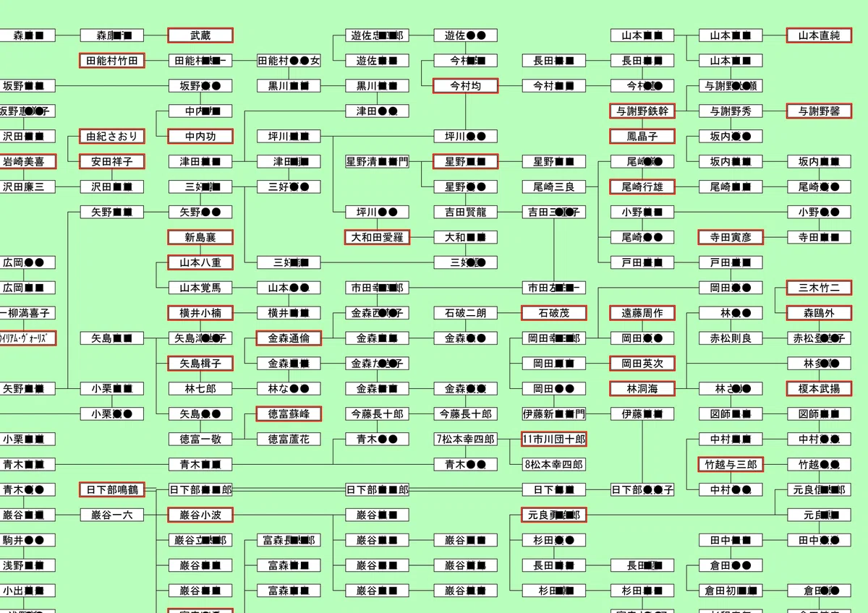
Task: Click the 日下部鳴鶴 entry
Action: (x=112, y=489)
